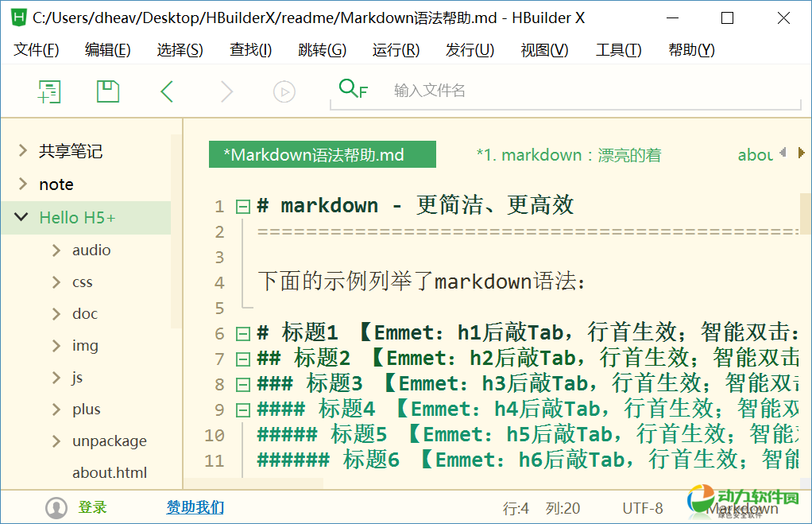Open the 运行(R) menu
This screenshot has height=524, width=812.
[396, 50]
